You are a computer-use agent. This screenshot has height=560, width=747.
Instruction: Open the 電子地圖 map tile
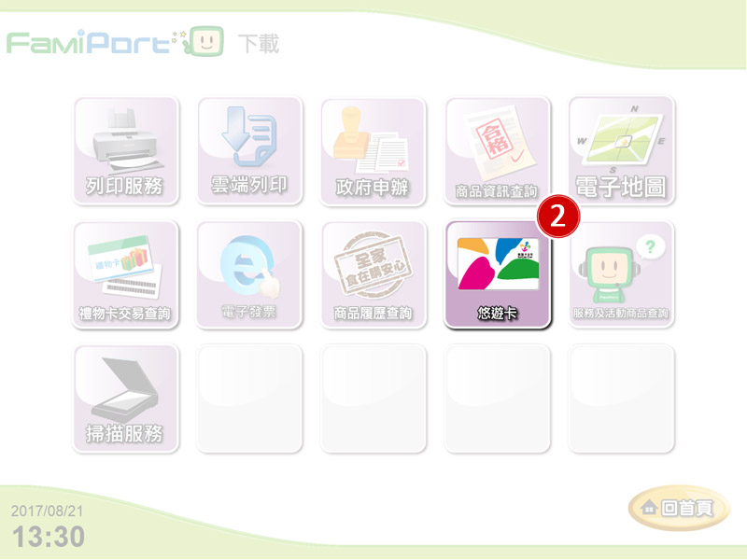pyautogui.click(x=621, y=151)
